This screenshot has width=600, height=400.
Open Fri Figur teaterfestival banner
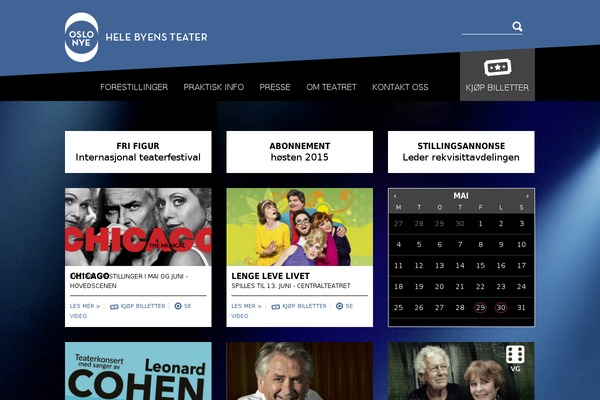138,152
